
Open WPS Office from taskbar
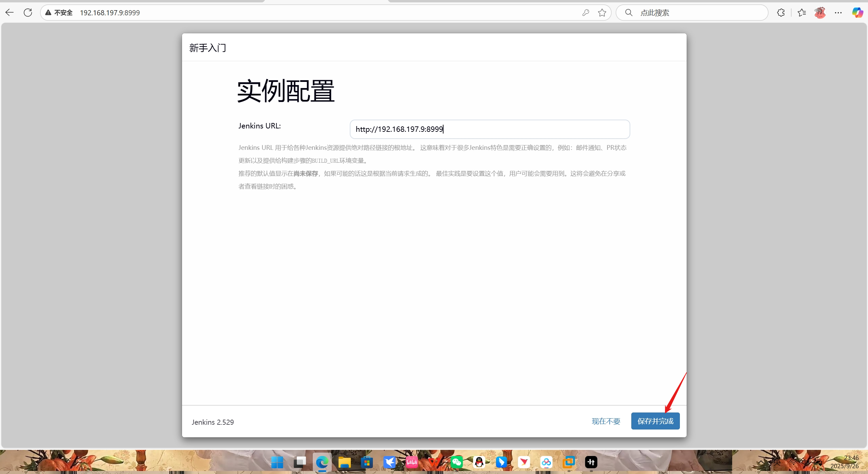434,462
